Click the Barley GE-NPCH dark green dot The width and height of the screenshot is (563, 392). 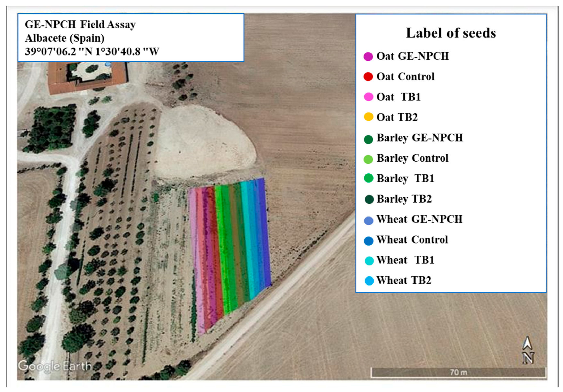(x=368, y=139)
